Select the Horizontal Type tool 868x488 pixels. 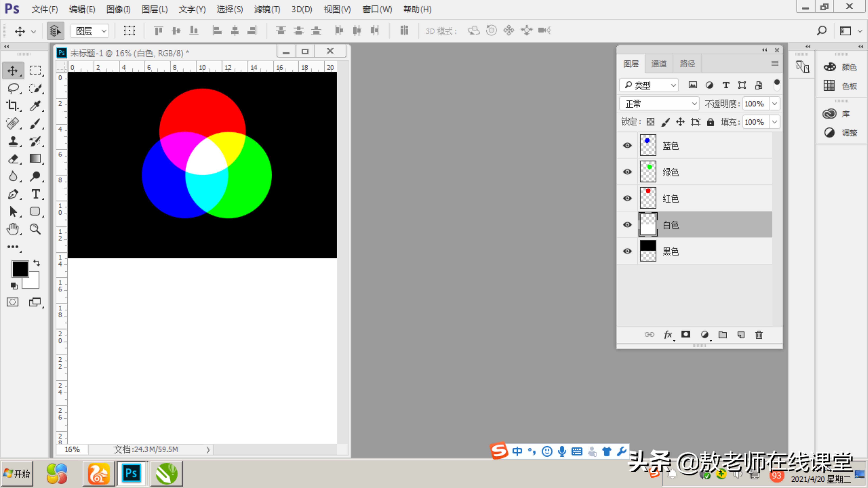[35, 194]
